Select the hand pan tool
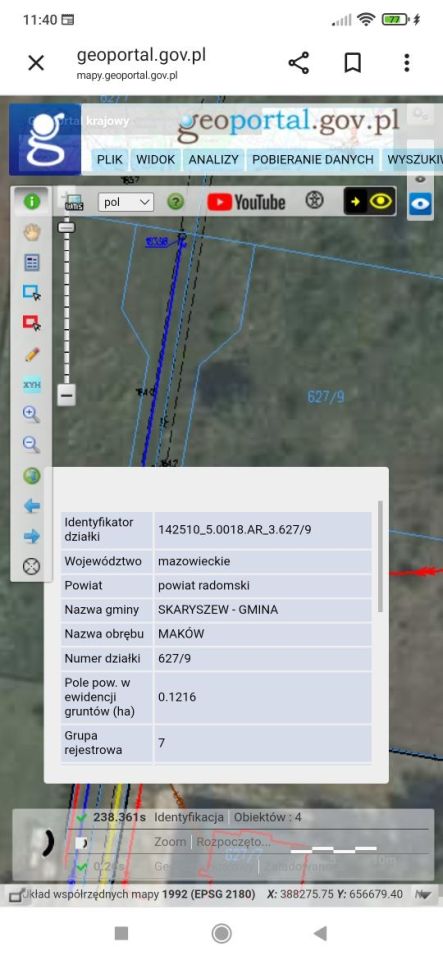Image resolution: width=443 pixels, height=960 pixels. pyautogui.click(x=31, y=232)
